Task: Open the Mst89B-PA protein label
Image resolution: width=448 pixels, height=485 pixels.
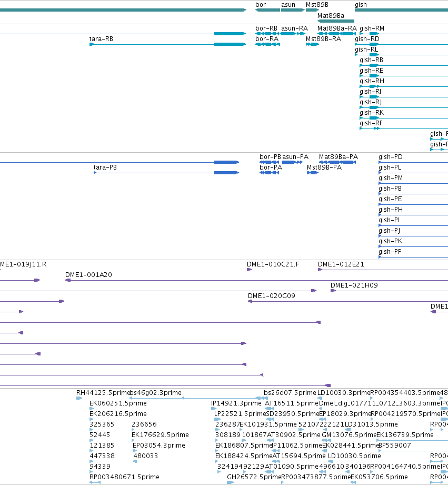Action: click(x=324, y=167)
